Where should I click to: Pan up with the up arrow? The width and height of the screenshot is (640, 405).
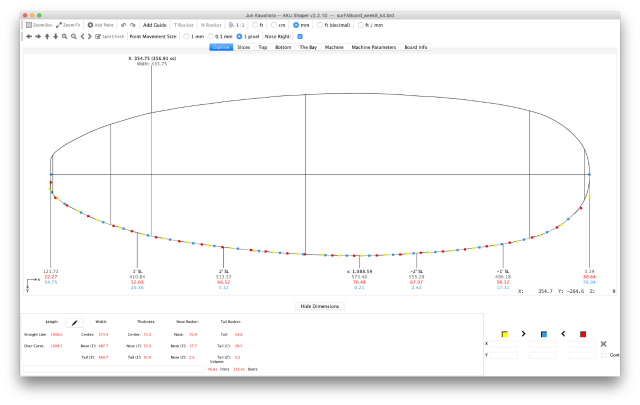[x=47, y=36]
